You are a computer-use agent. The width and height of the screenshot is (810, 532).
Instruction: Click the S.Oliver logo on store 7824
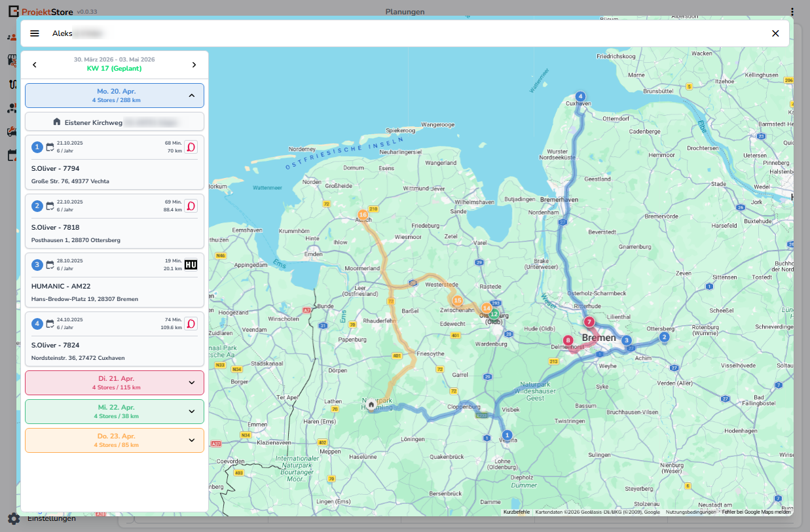coord(191,323)
